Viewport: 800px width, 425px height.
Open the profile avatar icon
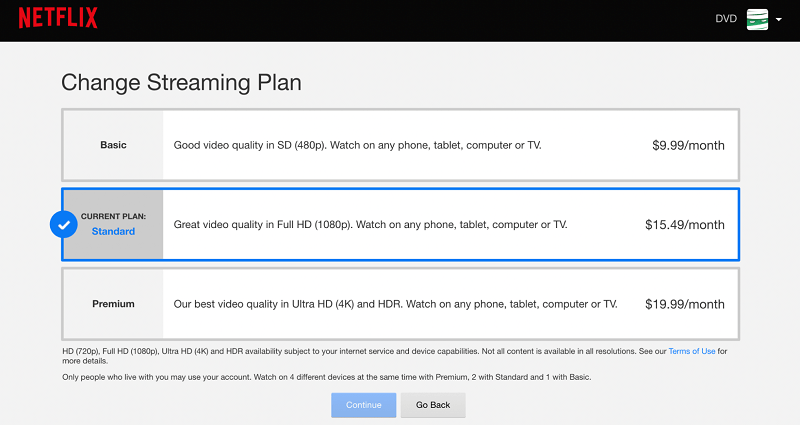[757, 19]
